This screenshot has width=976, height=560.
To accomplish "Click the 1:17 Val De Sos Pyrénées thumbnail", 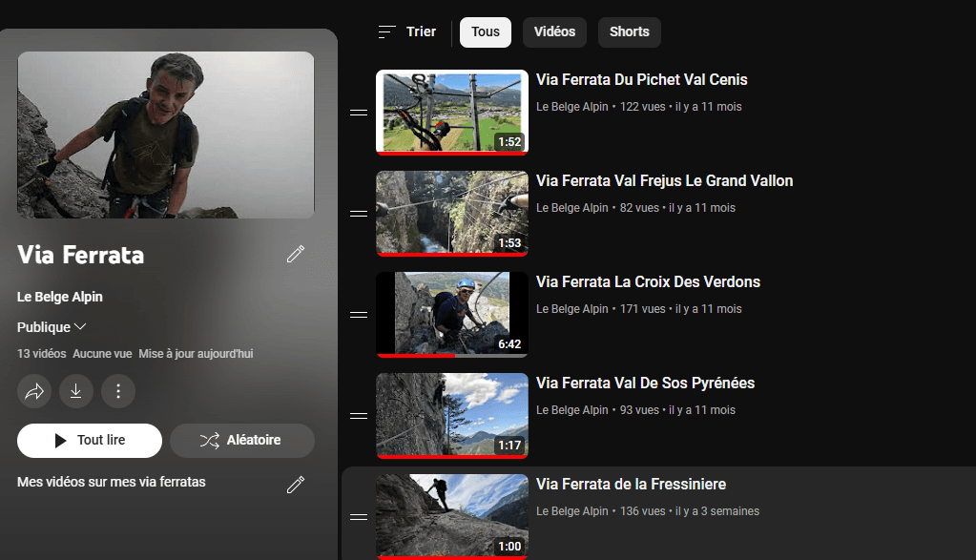I will [x=452, y=416].
